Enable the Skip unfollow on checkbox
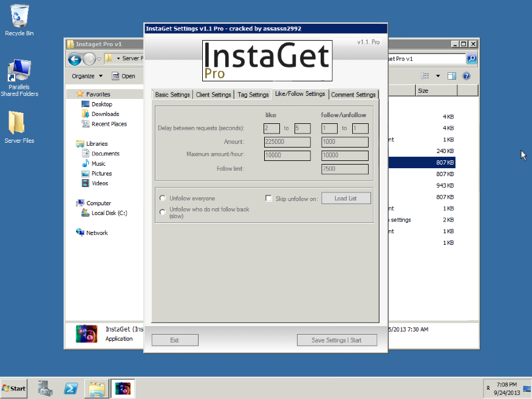Image resolution: width=532 pixels, height=399 pixels. click(268, 198)
